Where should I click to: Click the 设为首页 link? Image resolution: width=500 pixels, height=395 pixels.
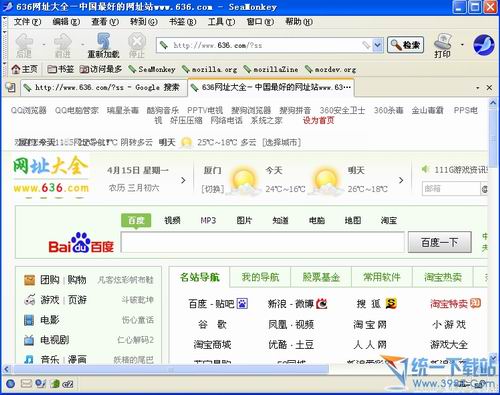click(x=318, y=120)
